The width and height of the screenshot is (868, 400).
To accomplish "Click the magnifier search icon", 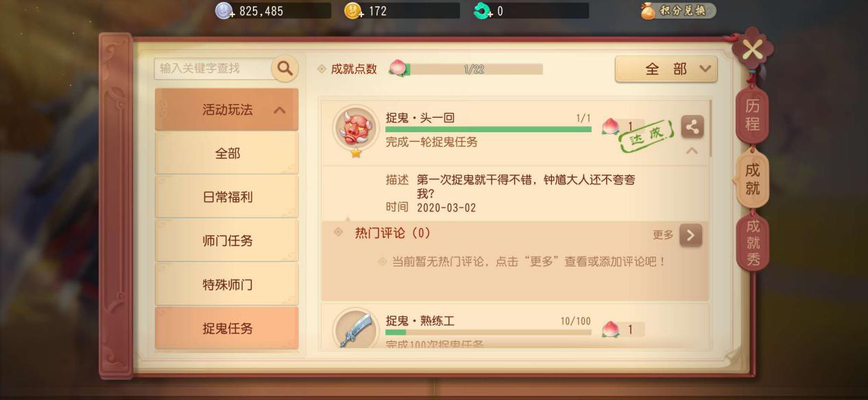I will point(285,68).
